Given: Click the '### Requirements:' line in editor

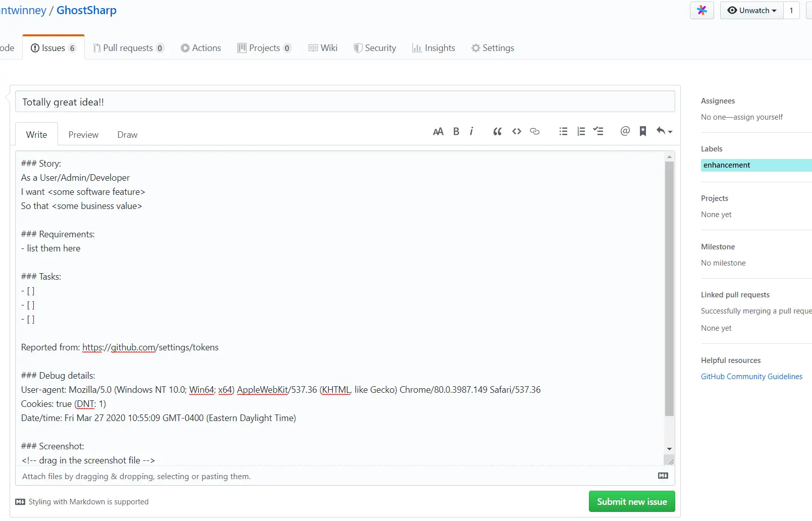Looking at the screenshot, I should pyautogui.click(x=58, y=234).
